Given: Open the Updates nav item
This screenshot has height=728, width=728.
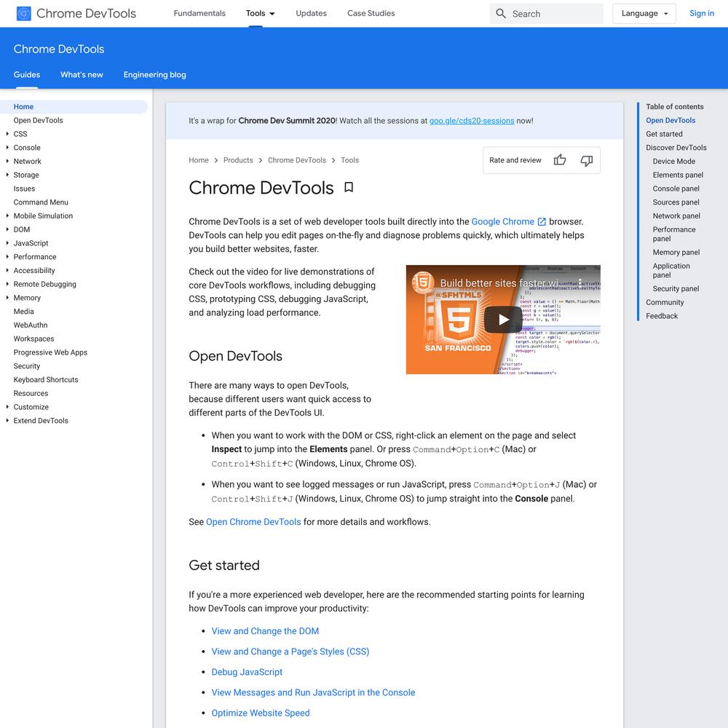Looking at the screenshot, I should click(311, 13).
